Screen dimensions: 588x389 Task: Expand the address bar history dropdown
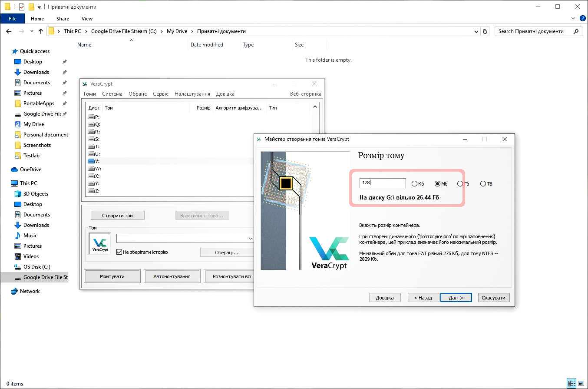pos(476,31)
